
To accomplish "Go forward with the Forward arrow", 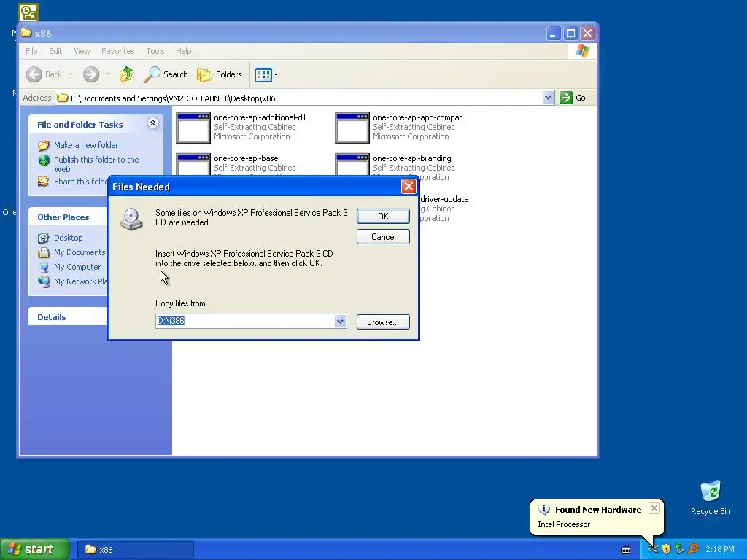I will pos(91,74).
